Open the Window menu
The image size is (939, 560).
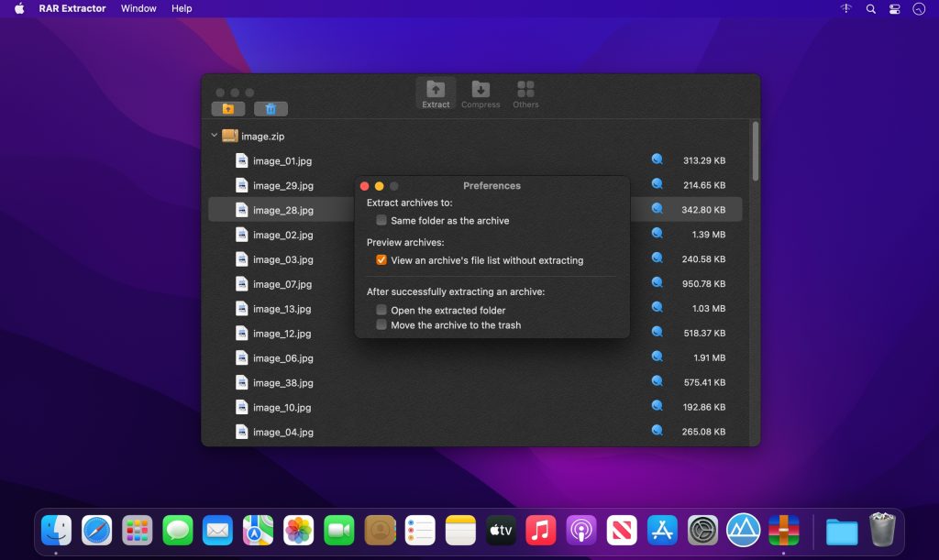point(138,8)
